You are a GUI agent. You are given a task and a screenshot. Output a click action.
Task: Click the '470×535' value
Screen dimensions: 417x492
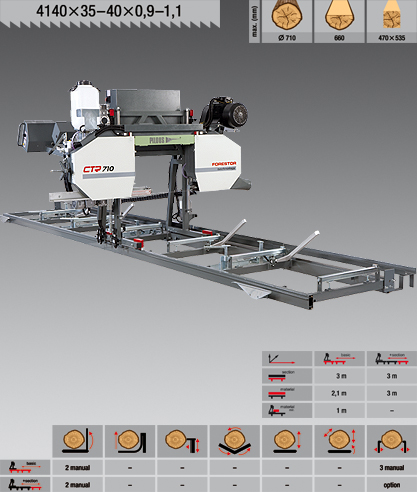tap(392, 38)
